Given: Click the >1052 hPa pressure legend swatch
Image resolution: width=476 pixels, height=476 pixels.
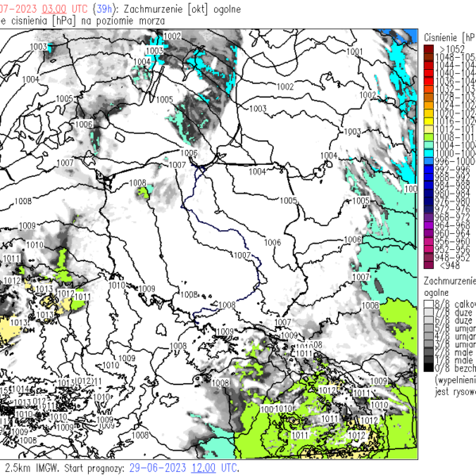Looking at the screenshot, I should [x=428, y=49].
